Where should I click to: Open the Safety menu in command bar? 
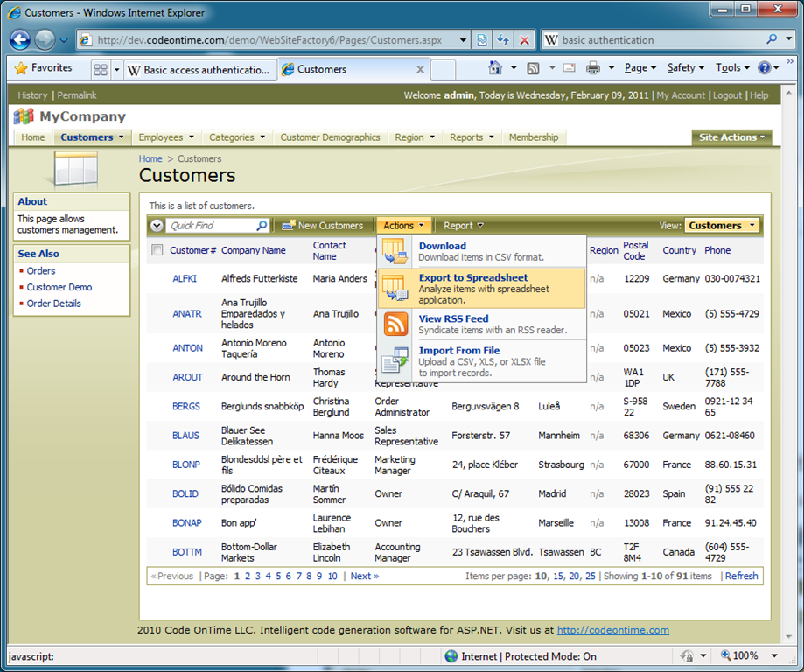[686, 67]
